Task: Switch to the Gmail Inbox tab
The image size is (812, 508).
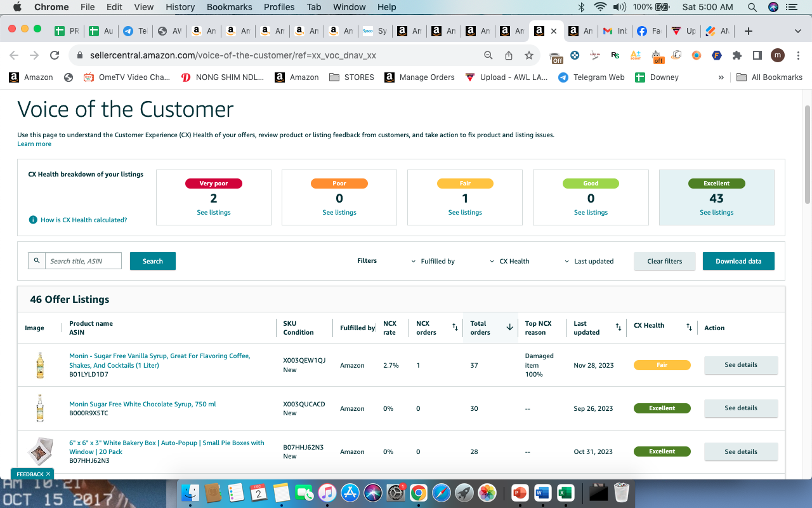Action: (x=613, y=31)
